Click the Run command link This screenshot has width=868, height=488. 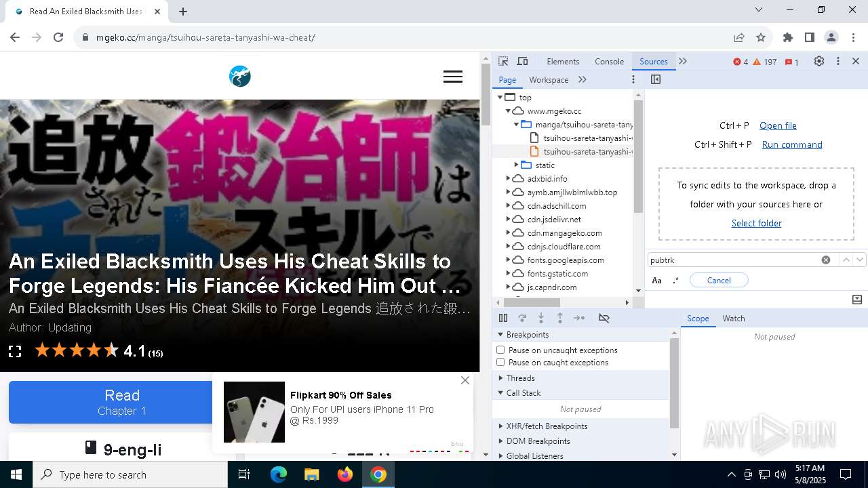click(792, 144)
